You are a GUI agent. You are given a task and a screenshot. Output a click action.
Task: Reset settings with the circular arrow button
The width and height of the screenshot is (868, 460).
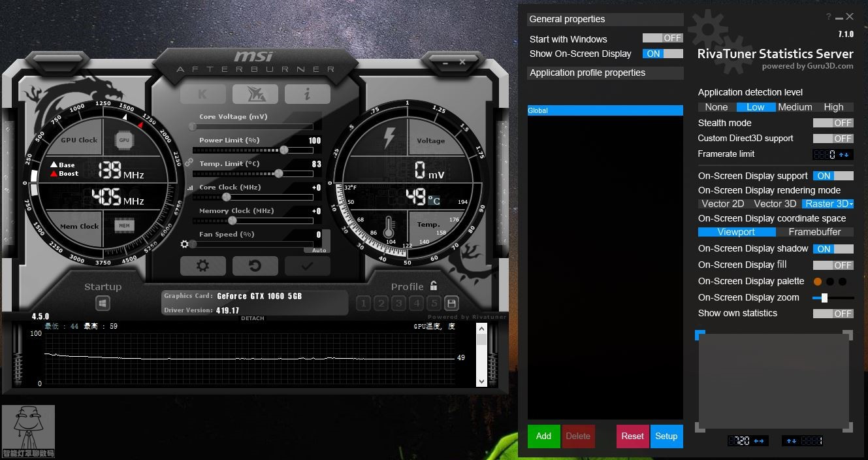coord(255,266)
